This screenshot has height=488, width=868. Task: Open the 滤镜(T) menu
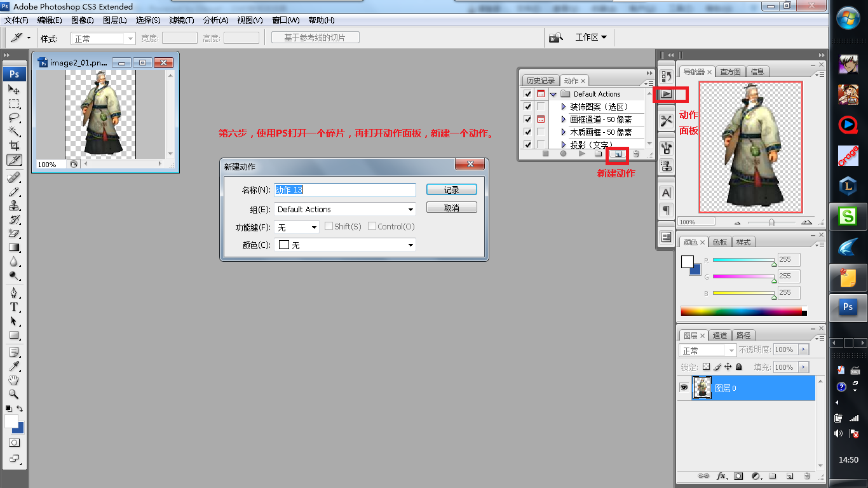coord(181,20)
